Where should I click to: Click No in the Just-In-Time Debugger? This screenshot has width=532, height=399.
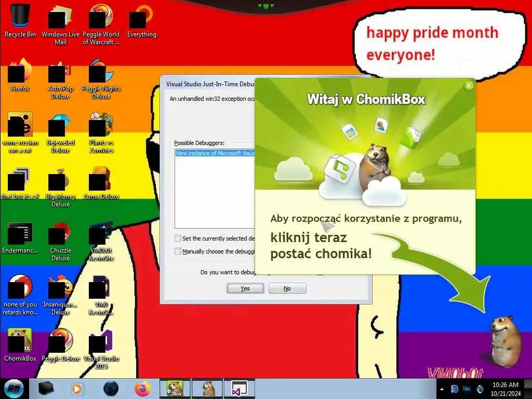tap(287, 288)
